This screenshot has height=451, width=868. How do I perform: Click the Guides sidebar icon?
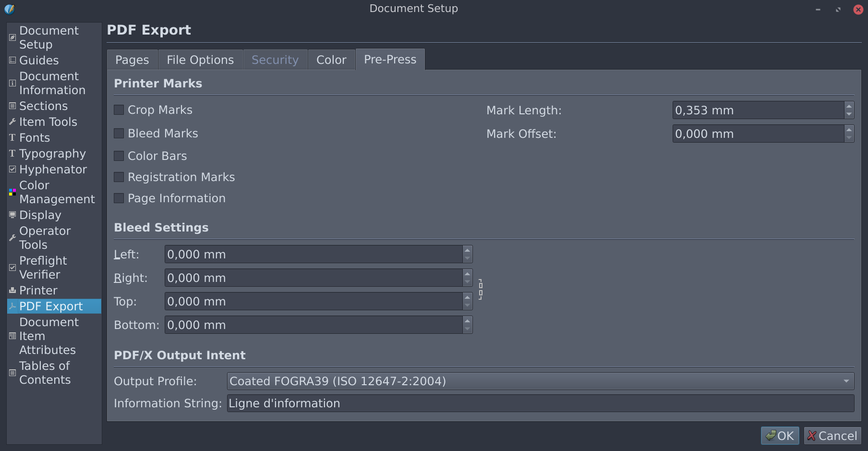(x=12, y=60)
